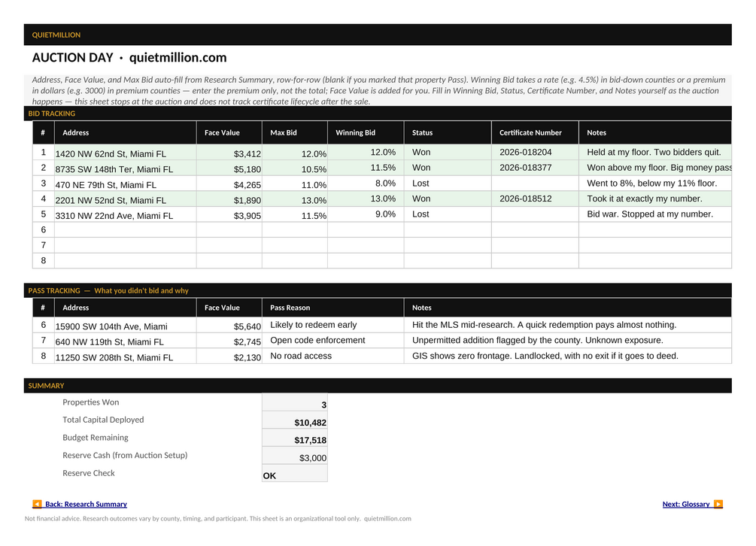Click the Max Bid column header
The height and width of the screenshot is (546, 756).
point(295,132)
